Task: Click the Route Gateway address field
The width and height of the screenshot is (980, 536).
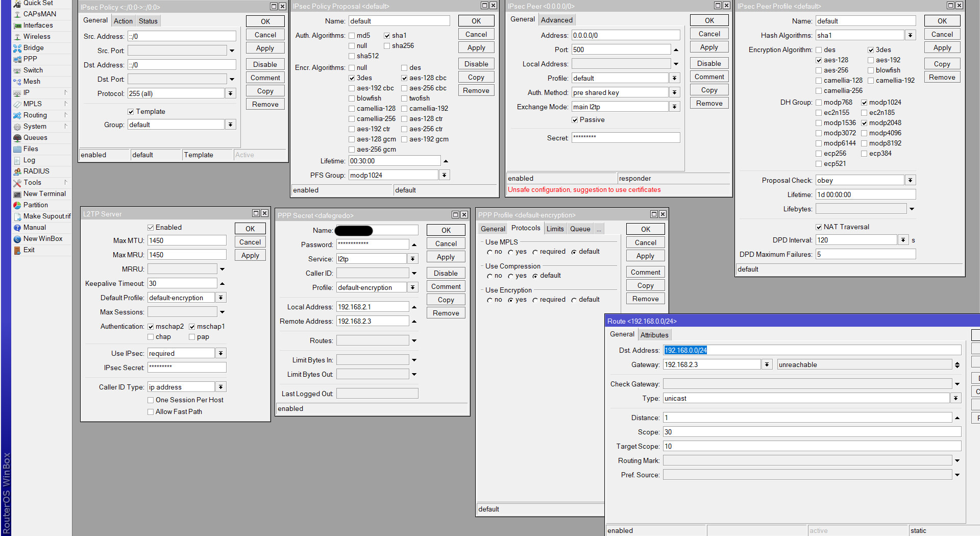Action: [x=712, y=364]
